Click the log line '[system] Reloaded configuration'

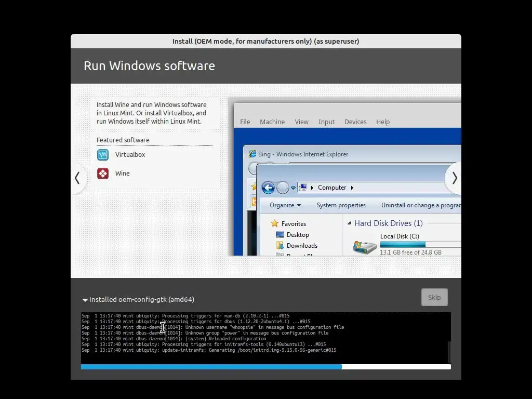(174, 339)
